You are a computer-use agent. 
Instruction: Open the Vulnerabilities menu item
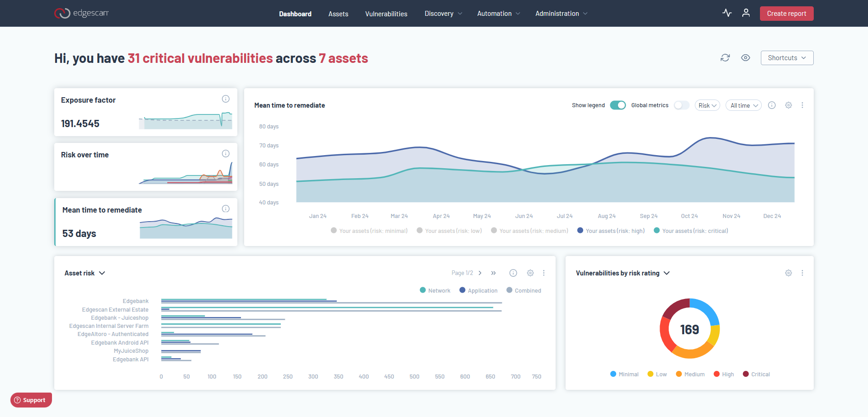coord(386,14)
